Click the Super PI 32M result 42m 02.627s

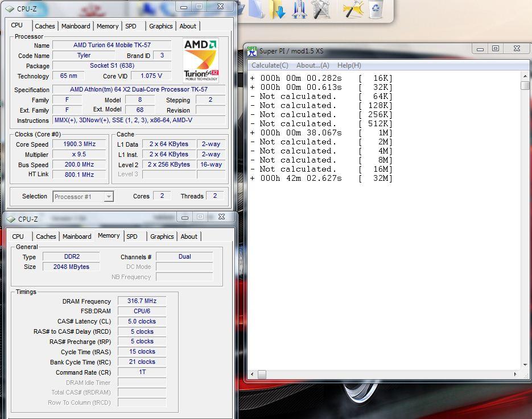point(321,179)
